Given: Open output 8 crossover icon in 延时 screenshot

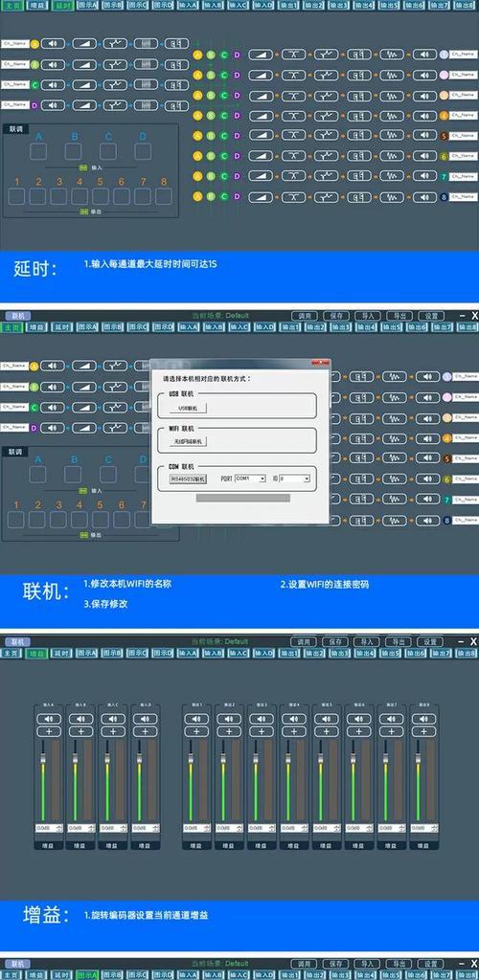Looking at the screenshot, I should point(294,197).
